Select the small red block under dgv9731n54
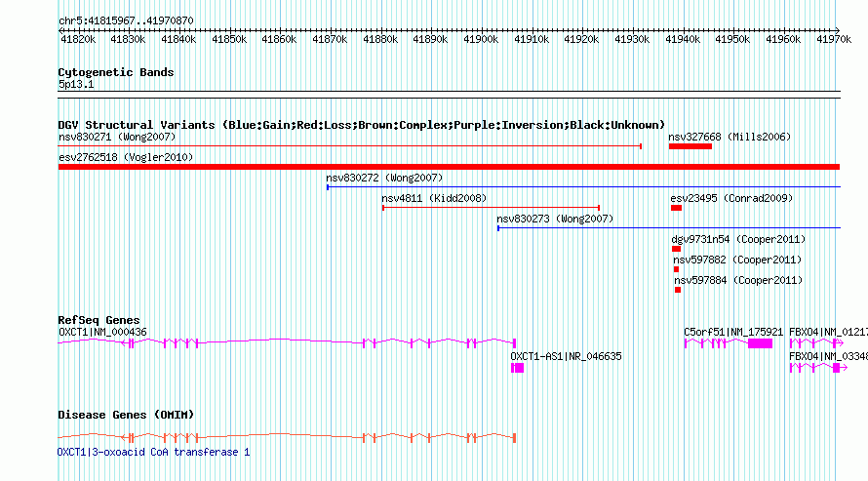868x481 pixels. [x=676, y=249]
